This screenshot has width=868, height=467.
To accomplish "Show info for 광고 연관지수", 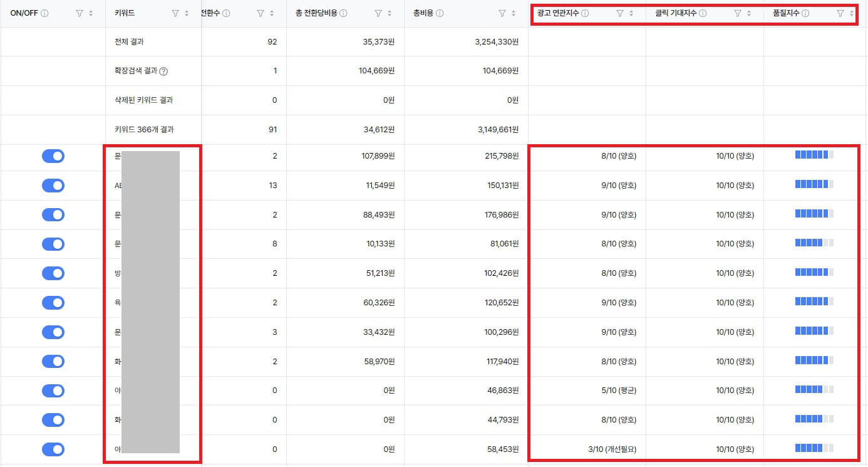I will click(x=585, y=13).
